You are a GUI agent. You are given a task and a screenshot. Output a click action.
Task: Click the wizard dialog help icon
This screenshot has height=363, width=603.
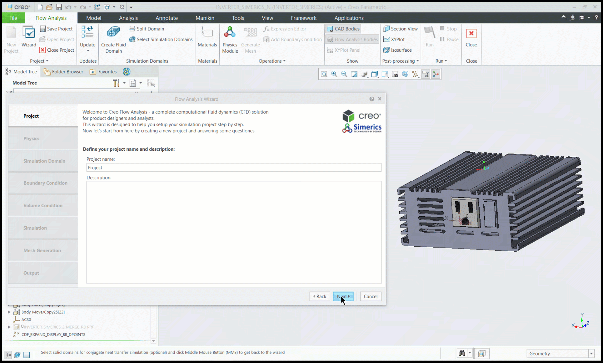(371, 99)
